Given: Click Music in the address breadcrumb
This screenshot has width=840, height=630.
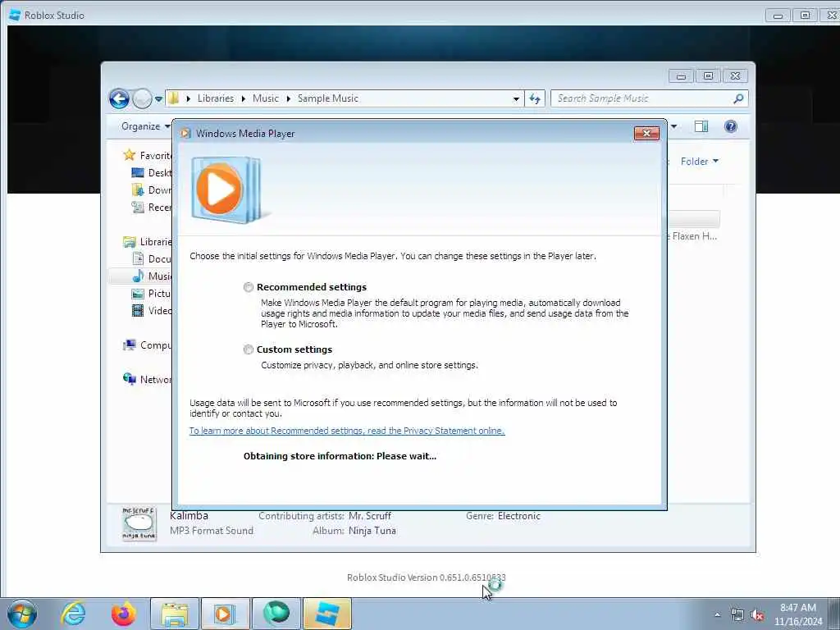Looking at the screenshot, I should 265,98.
